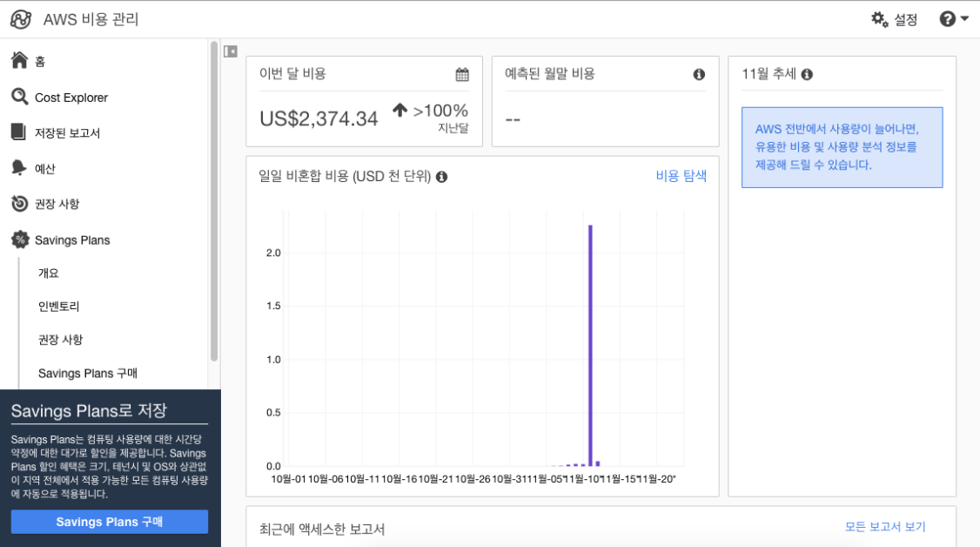Click the Savings Plans percent badge icon
This screenshot has height=547, width=980.
click(x=20, y=240)
